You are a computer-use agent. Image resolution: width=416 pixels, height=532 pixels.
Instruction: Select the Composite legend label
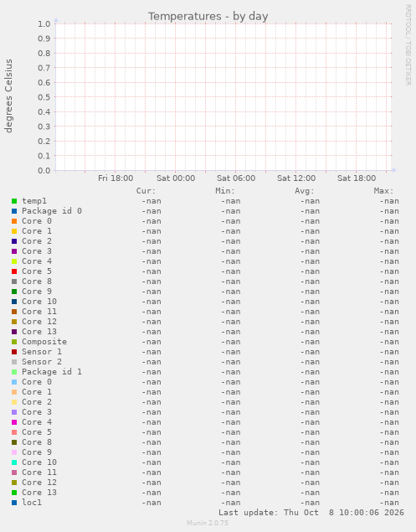coord(44,342)
